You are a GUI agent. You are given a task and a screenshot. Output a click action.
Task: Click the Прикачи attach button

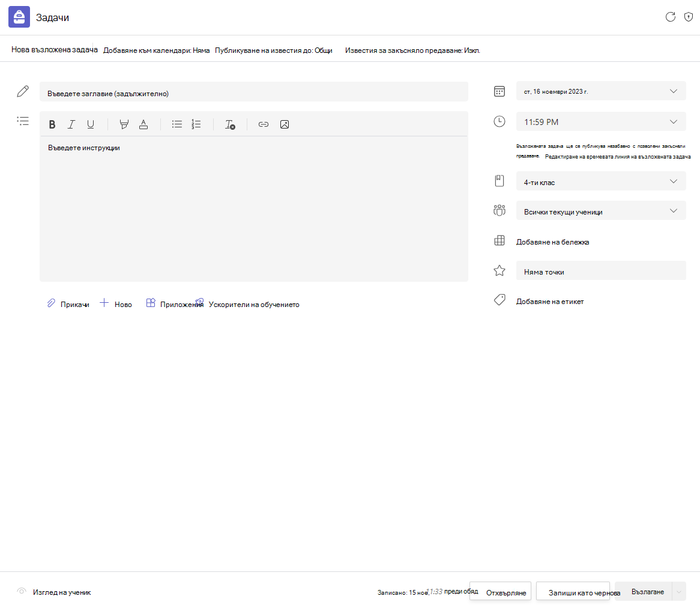click(x=68, y=304)
